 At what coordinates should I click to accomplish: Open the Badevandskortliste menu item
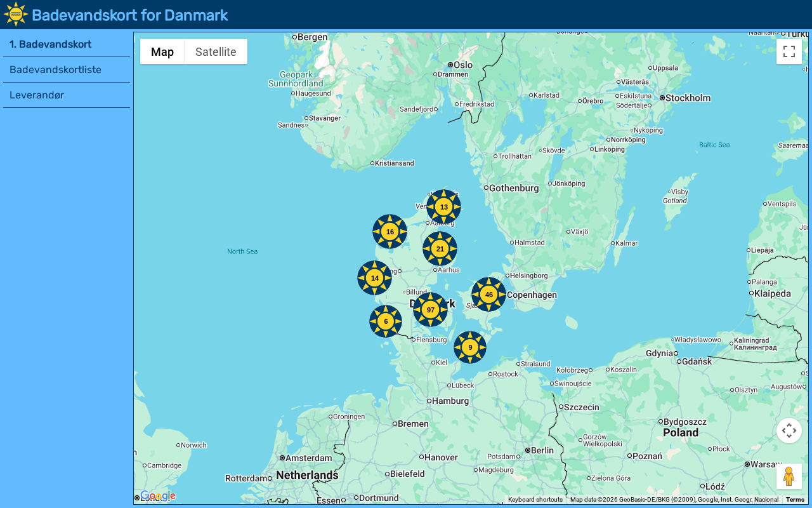pos(67,70)
